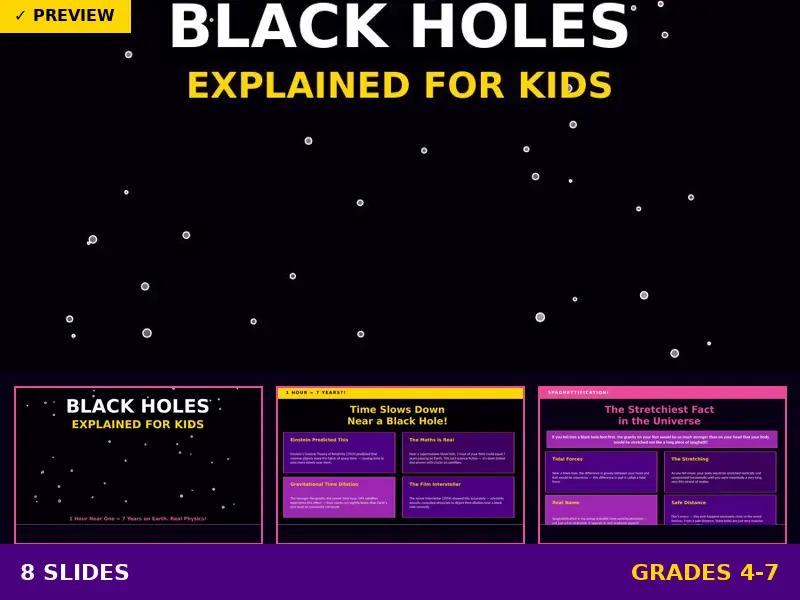
Task: Open the Time Slows Down slide thumbnail
Action: click(400, 465)
